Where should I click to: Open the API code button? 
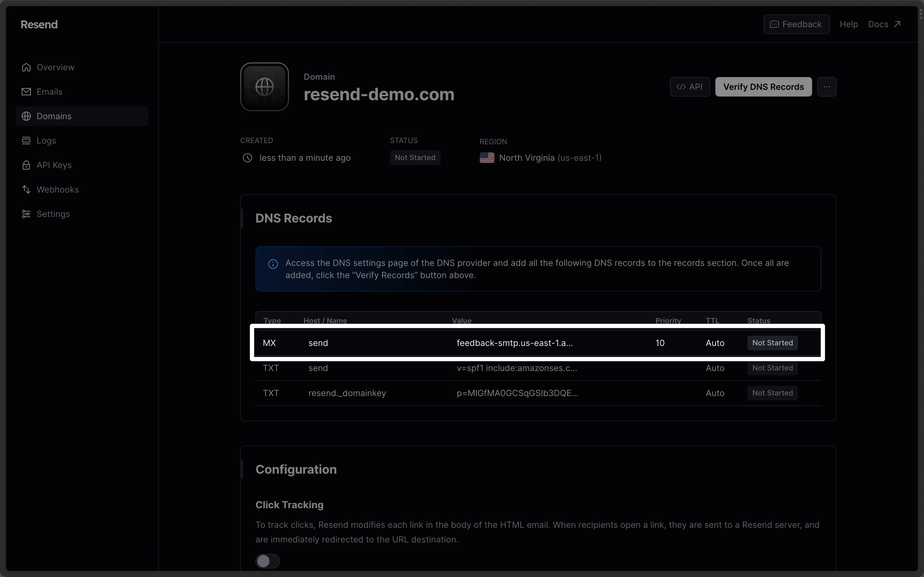click(x=690, y=86)
